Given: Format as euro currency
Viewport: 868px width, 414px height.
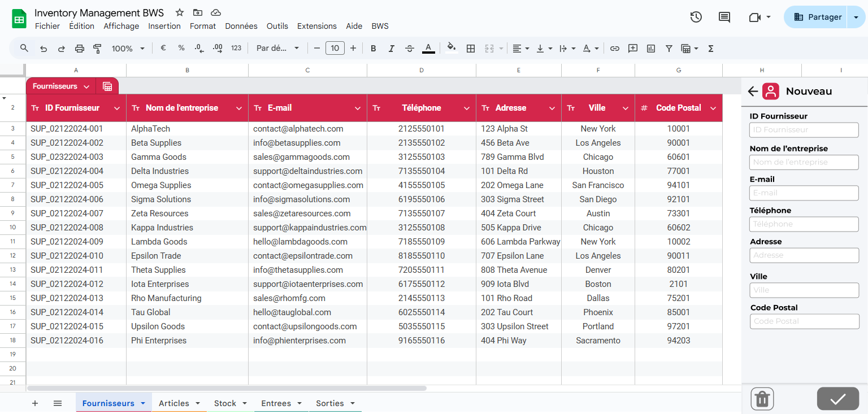Looking at the screenshot, I should [163, 49].
